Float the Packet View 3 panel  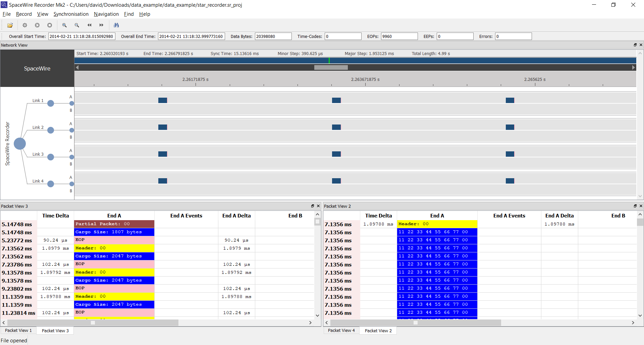tap(313, 206)
